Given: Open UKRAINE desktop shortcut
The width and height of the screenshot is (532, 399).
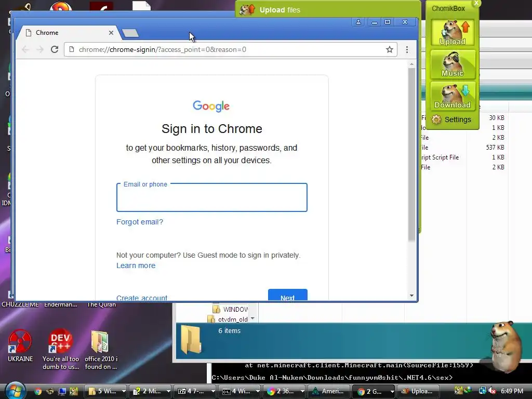Looking at the screenshot, I should click(20, 346).
